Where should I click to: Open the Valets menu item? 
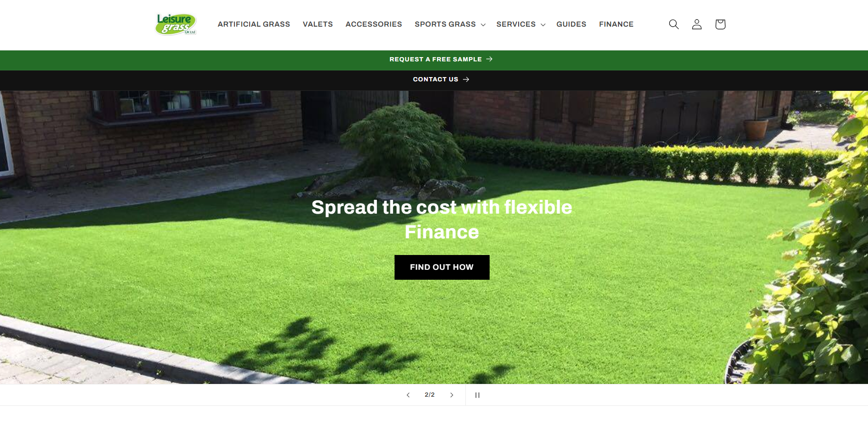[318, 24]
